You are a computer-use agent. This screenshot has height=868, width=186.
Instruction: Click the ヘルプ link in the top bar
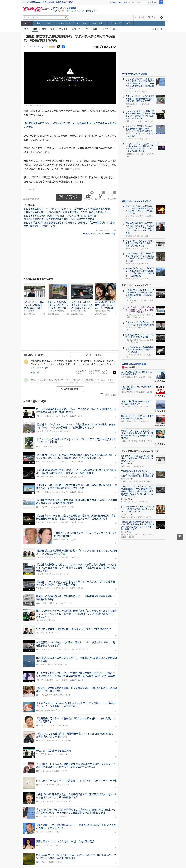(x=127, y=2)
